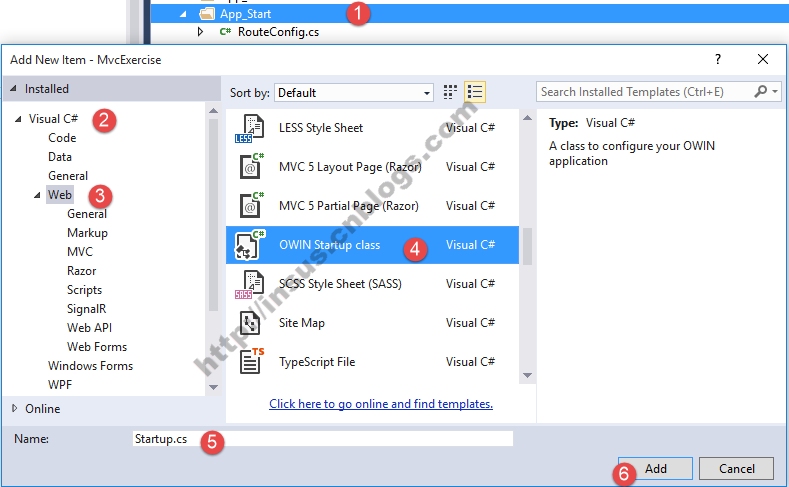Select the OWIN Startup class icon
789x487 pixels.
coord(249,245)
